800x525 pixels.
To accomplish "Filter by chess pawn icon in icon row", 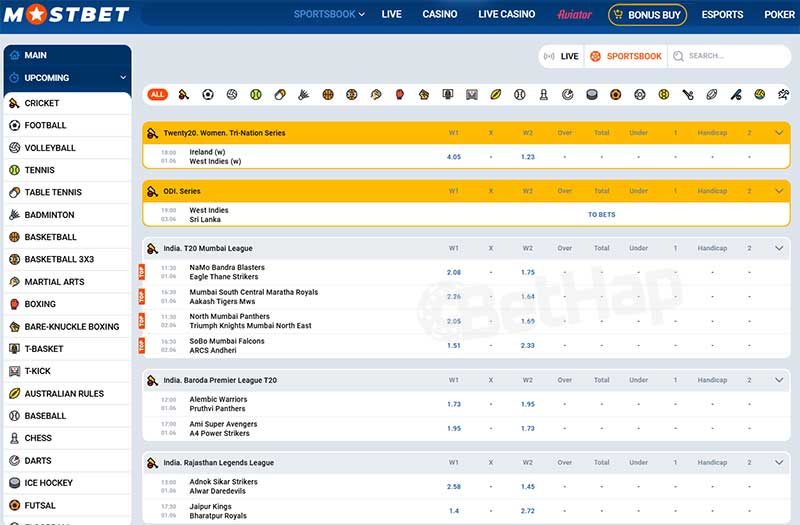I will 543,94.
